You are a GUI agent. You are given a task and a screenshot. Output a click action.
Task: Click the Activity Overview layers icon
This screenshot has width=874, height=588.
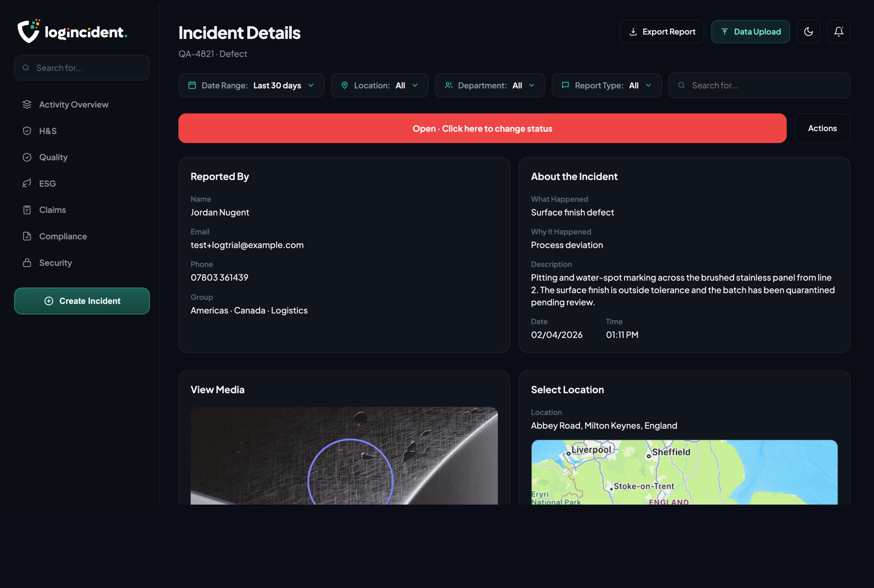tap(27, 104)
